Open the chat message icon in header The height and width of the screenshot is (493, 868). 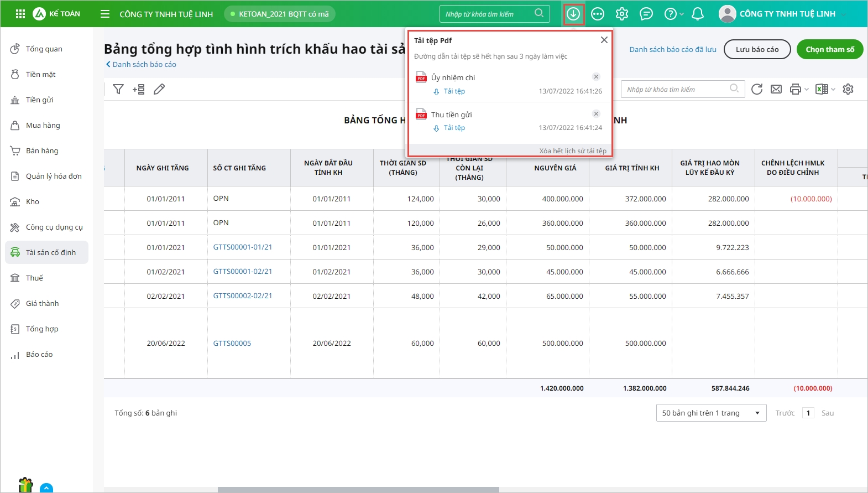[x=646, y=14]
